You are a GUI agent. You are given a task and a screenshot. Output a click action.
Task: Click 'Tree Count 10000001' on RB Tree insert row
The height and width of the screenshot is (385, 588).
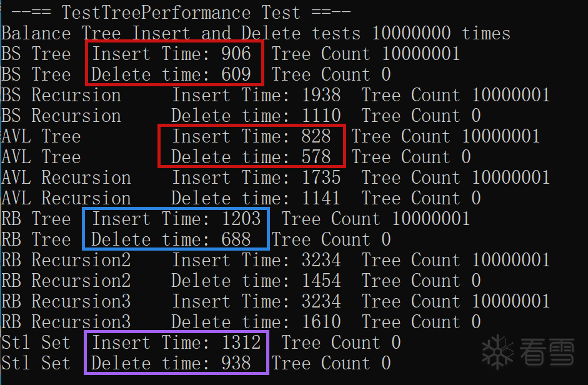coord(376,219)
